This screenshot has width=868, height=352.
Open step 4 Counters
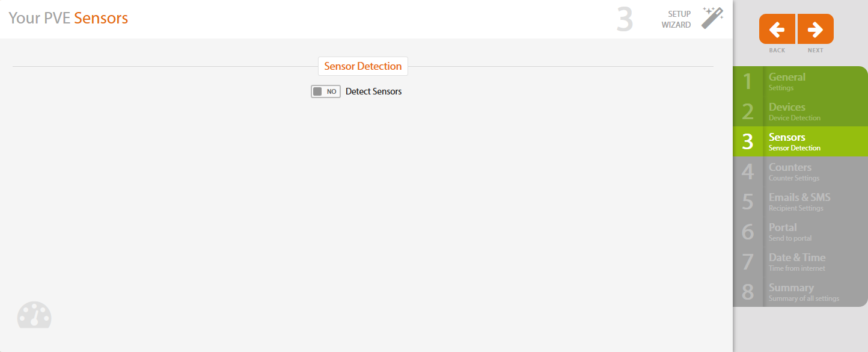coord(799,171)
